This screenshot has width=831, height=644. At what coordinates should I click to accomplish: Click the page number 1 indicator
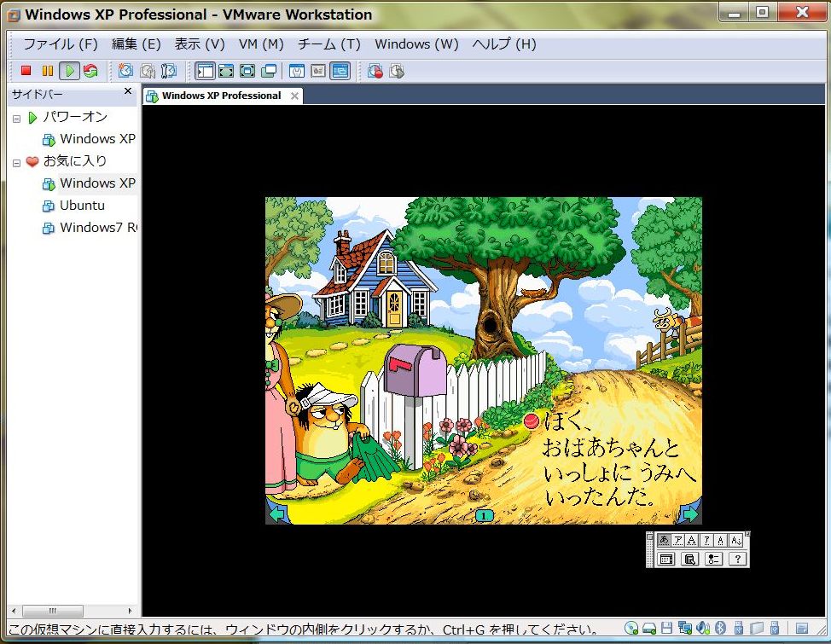(484, 515)
